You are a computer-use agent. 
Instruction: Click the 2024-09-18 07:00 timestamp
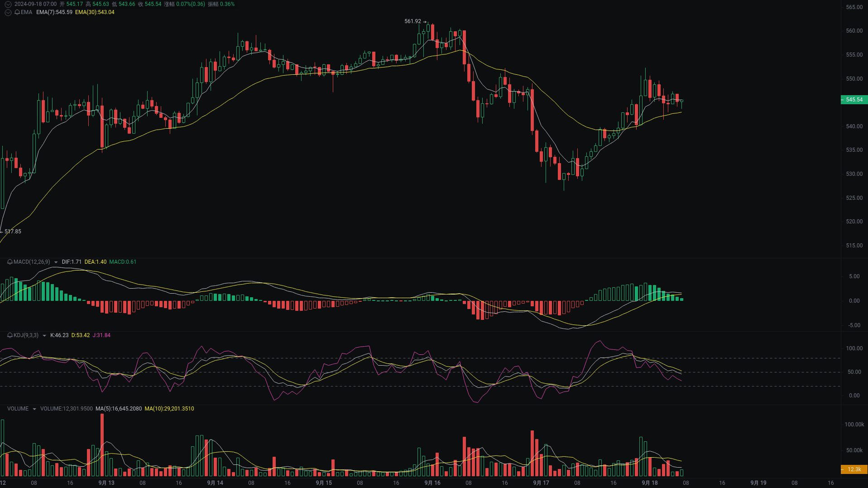click(35, 4)
